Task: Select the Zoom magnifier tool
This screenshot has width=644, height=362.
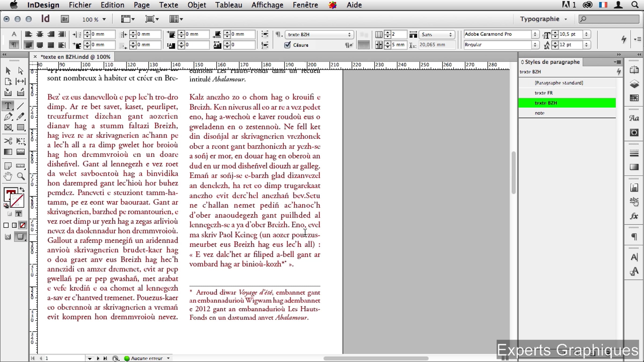Action: point(21,176)
